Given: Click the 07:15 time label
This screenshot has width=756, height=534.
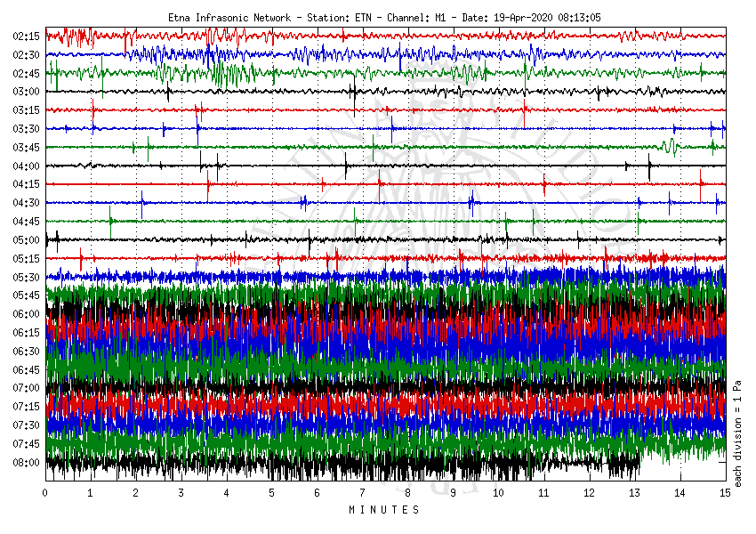Looking at the screenshot, I should point(26,407).
